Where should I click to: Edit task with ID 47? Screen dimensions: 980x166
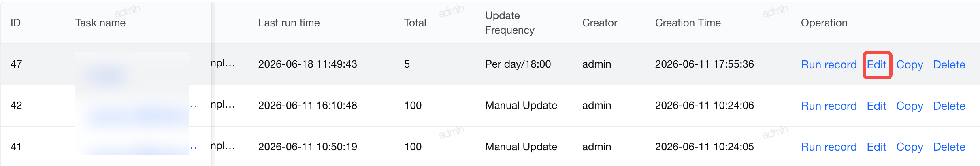click(877, 65)
